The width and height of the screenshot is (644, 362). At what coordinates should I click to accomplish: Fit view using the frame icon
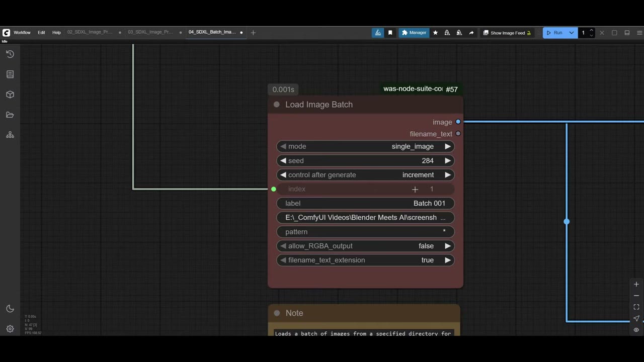click(636, 307)
